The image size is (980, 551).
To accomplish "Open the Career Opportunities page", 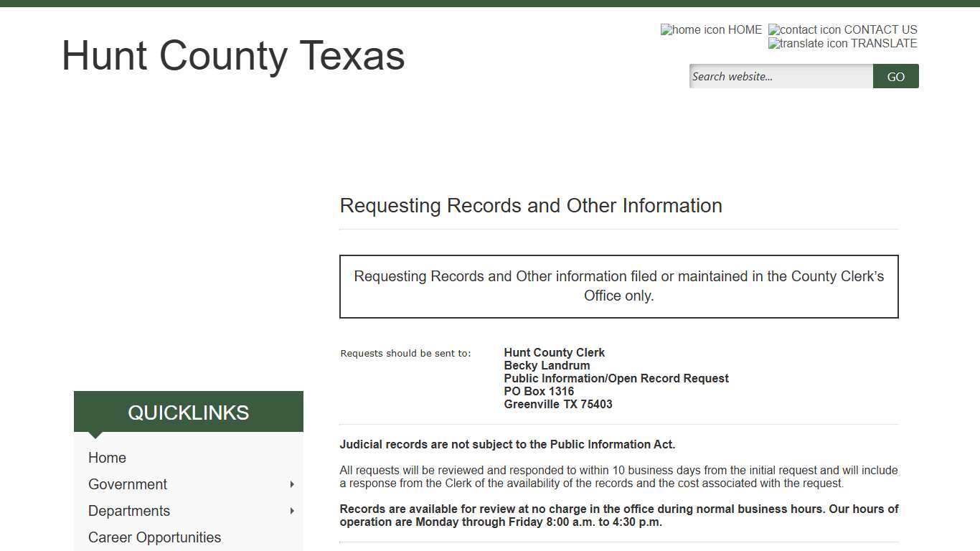I will 154,537.
